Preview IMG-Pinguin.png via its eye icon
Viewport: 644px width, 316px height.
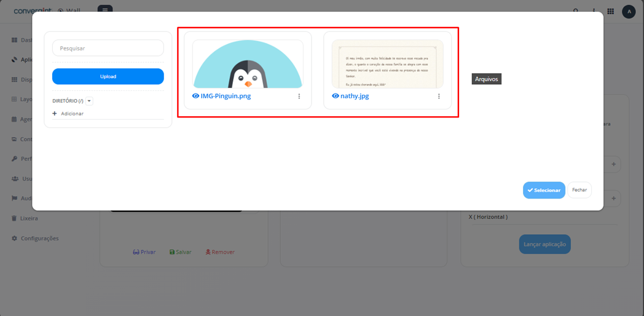195,97
